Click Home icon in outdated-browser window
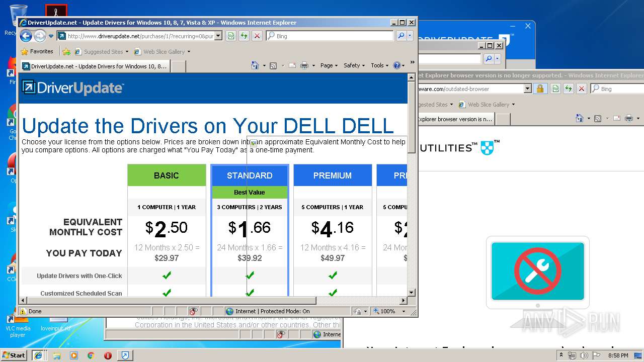The image size is (644, 362). point(580,118)
